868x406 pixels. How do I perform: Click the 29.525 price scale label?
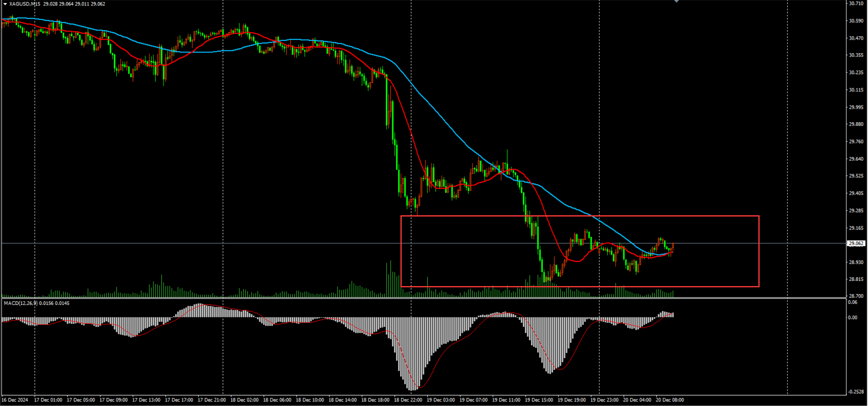[856, 176]
